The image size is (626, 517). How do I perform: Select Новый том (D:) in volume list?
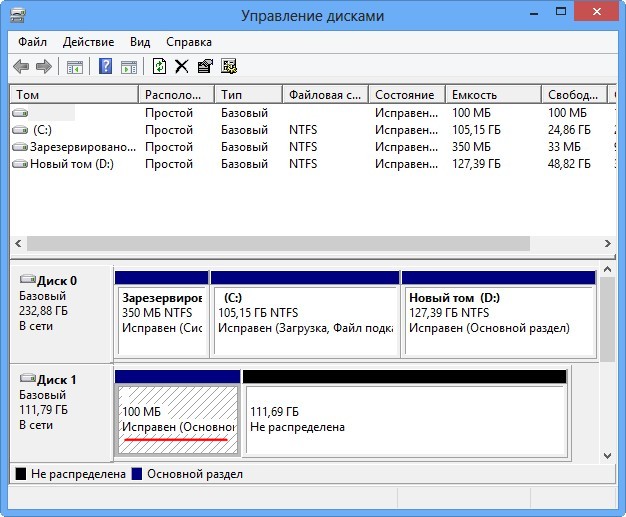coord(72,164)
